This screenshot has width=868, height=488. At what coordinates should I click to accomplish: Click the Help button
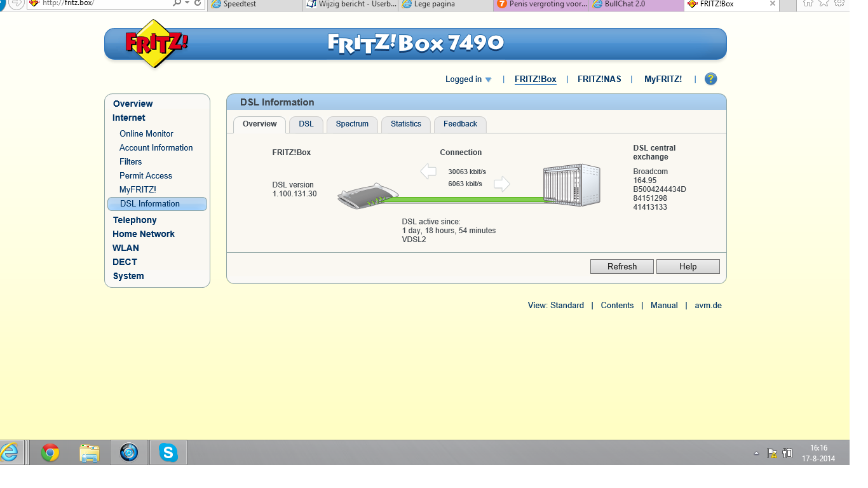[x=688, y=266]
